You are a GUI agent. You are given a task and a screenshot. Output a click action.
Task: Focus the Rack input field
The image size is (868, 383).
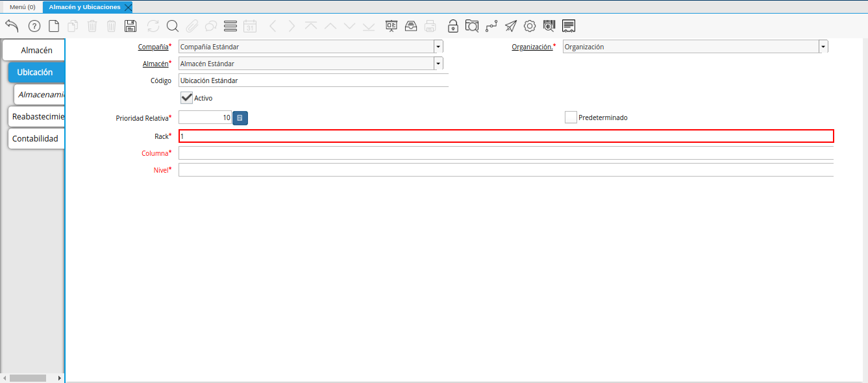pos(506,136)
